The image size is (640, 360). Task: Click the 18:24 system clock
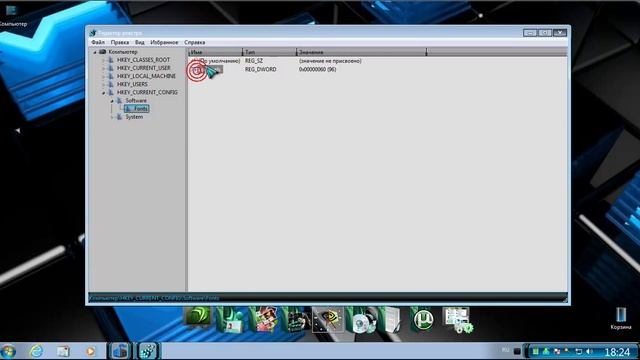(617, 352)
